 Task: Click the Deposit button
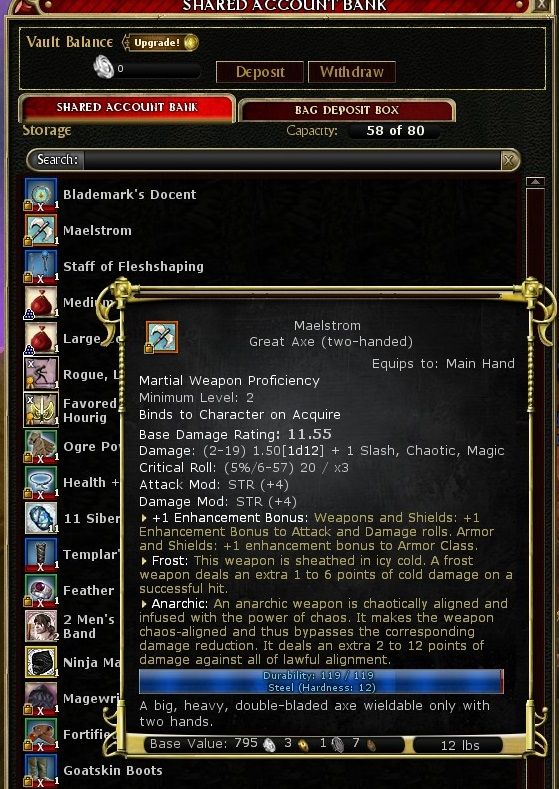point(260,72)
